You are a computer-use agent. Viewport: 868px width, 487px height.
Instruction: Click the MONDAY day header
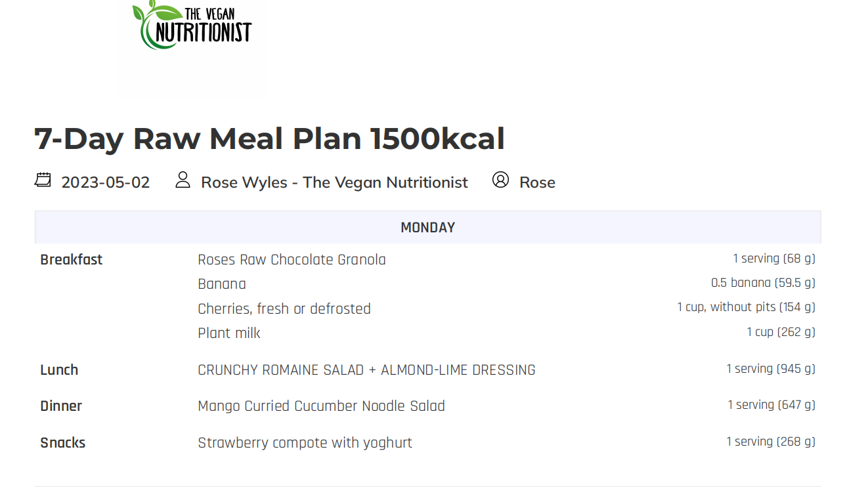click(x=427, y=228)
